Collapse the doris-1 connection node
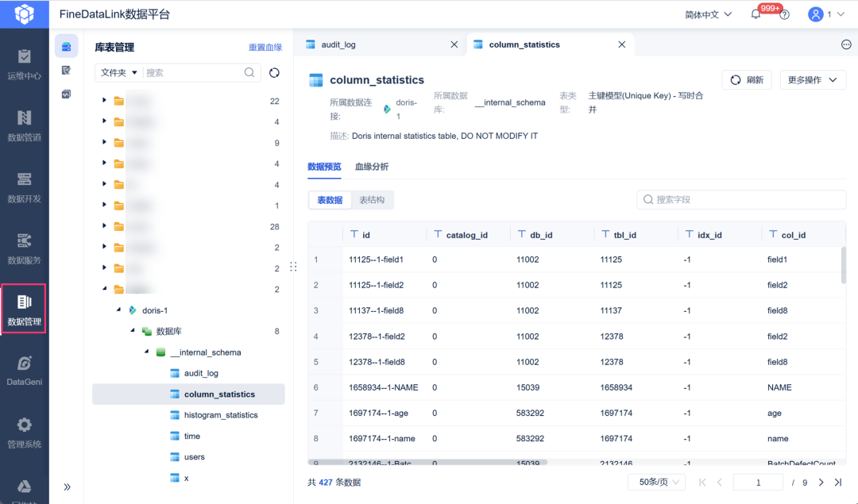This screenshot has width=858, height=504. 118,310
